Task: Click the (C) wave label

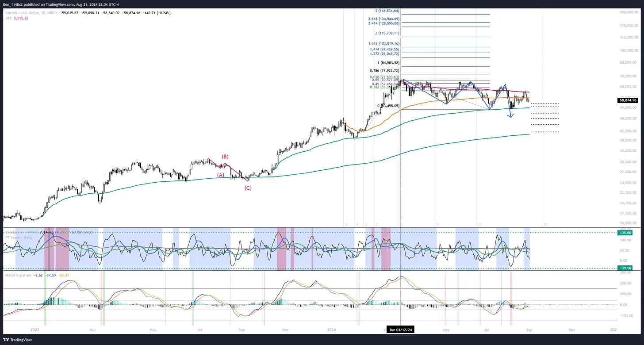Action: (248, 188)
